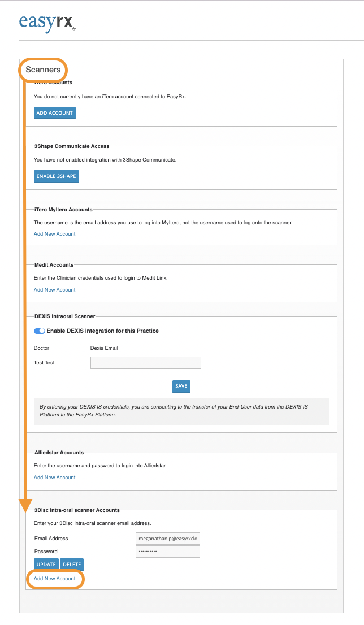Delete the 3Disc scanner account
Viewport: 364px width, 625px height.
tap(72, 565)
